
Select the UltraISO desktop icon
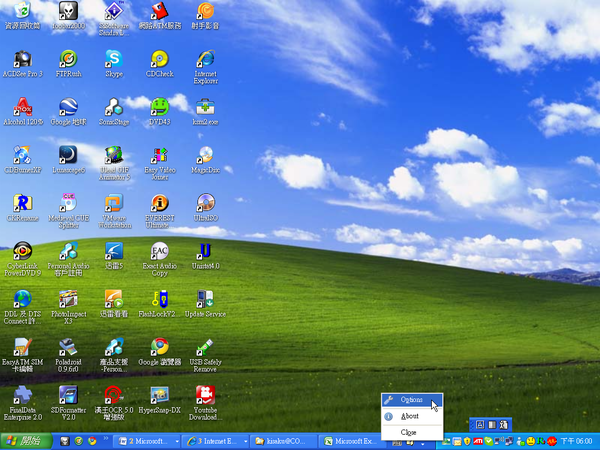click(206, 208)
